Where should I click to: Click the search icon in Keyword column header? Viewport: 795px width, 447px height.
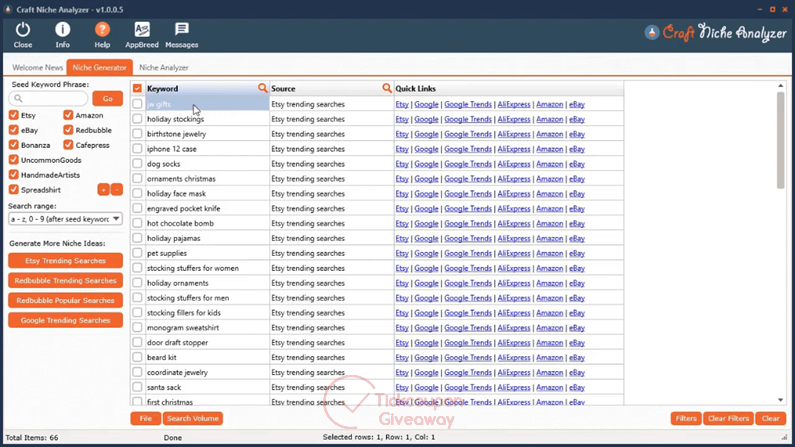pos(263,88)
